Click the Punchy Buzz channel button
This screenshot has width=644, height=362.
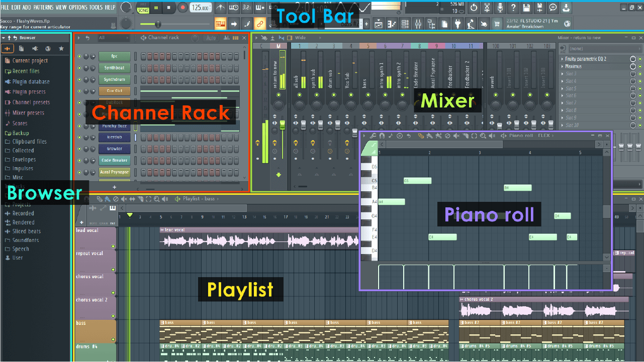pos(115,126)
